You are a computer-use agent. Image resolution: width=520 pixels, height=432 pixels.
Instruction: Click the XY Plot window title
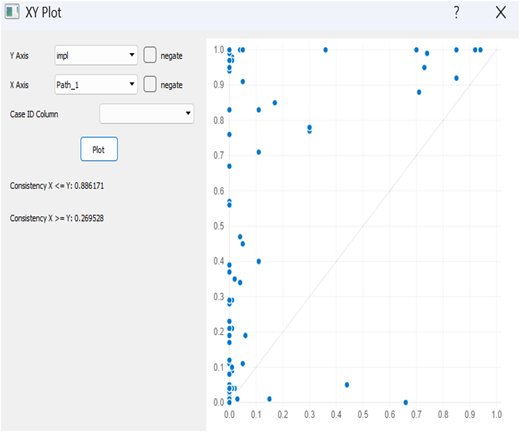pos(43,13)
